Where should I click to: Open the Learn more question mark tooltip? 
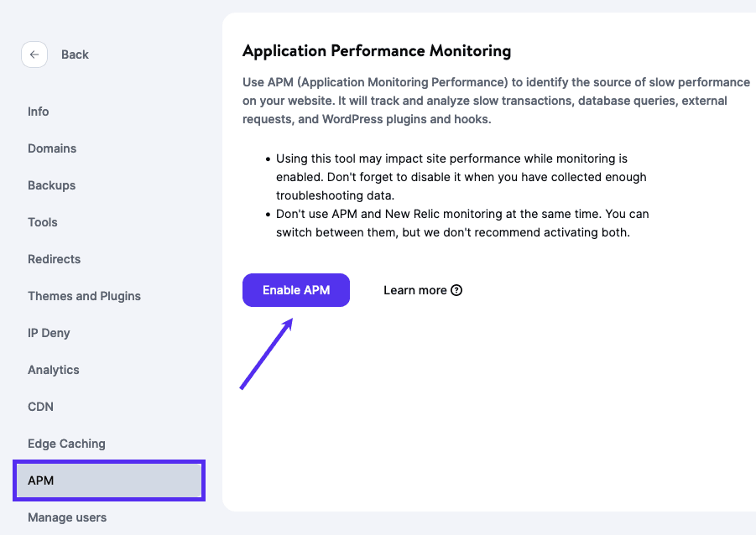coord(456,290)
